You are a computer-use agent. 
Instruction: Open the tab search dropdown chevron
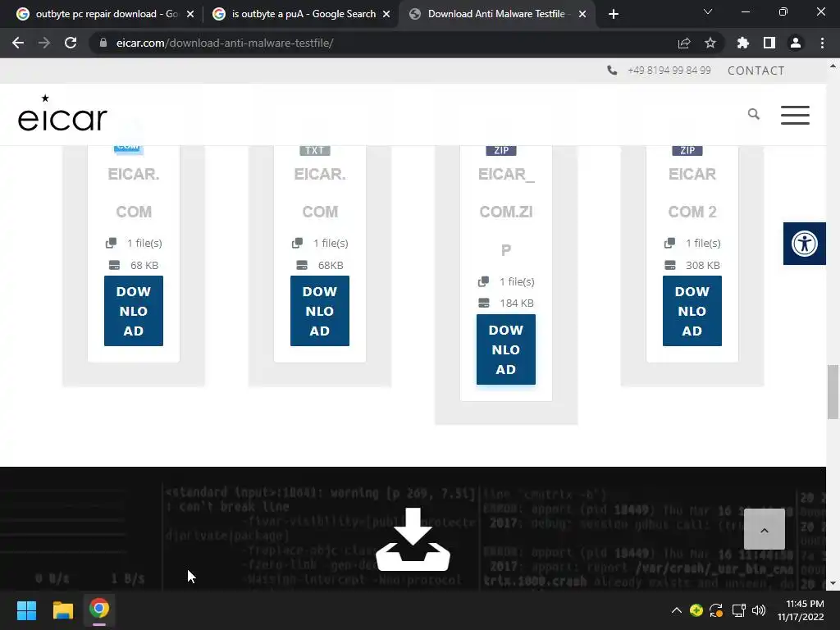[x=708, y=11]
